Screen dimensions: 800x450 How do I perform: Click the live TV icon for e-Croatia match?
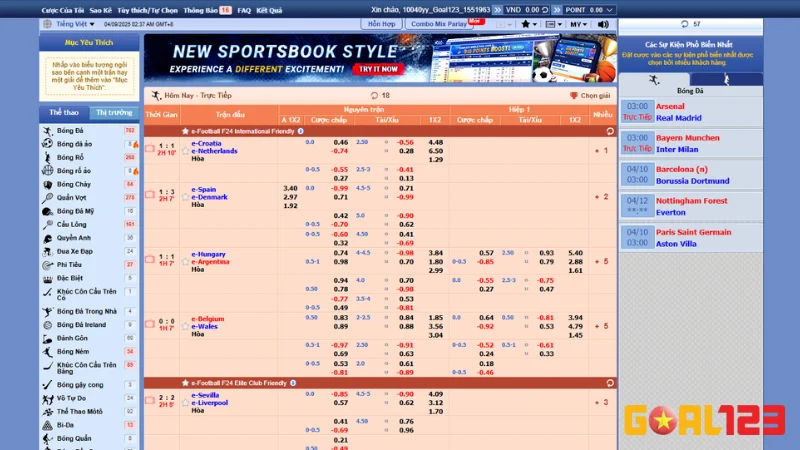(x=150, y=148)
